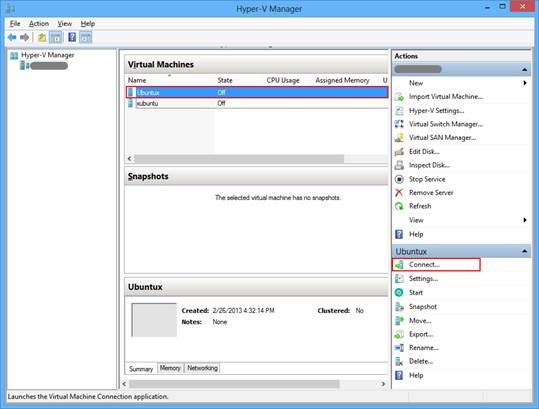
Task: Sort by the State column header
Action: [x=225, y=80]
